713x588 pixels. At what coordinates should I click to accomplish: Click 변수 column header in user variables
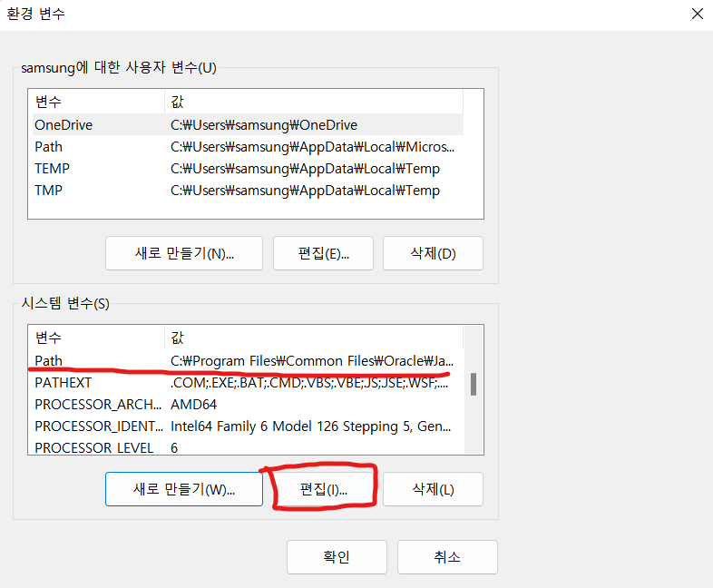pos(96,102)
